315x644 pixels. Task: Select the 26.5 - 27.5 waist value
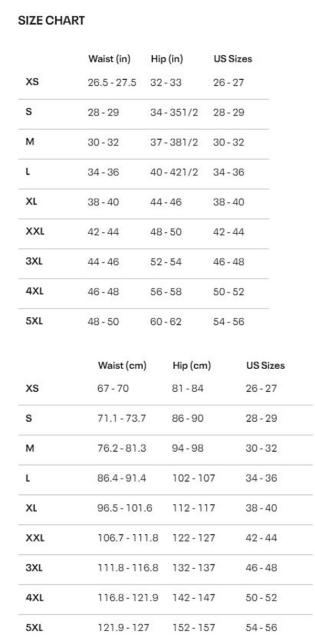pyautogui.click(x=112, y=82)
